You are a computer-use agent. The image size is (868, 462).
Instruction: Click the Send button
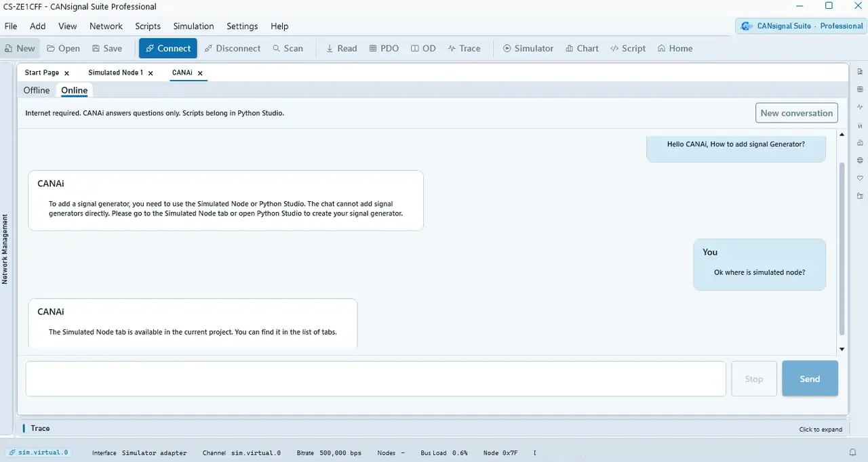pos(810,379)
